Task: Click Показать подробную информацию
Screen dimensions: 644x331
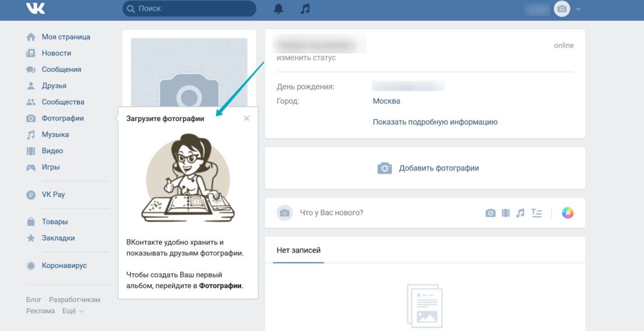Action: (435, 122)
